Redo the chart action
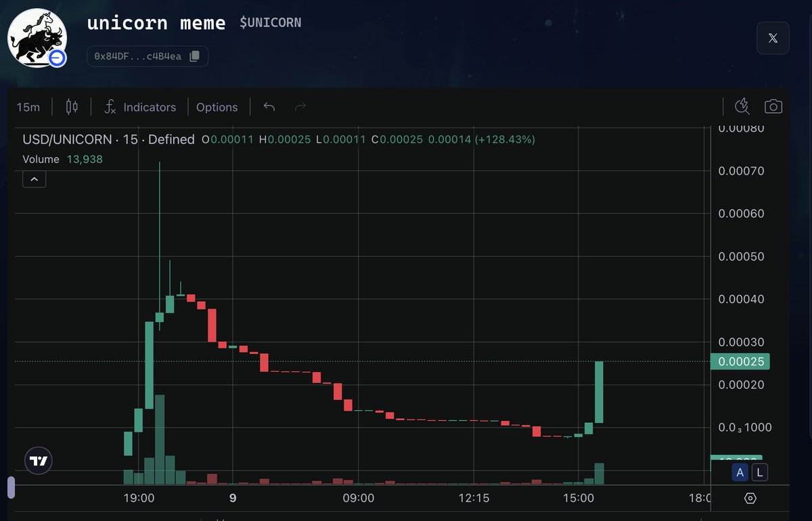The image size is (812, 521). (301, 107)
